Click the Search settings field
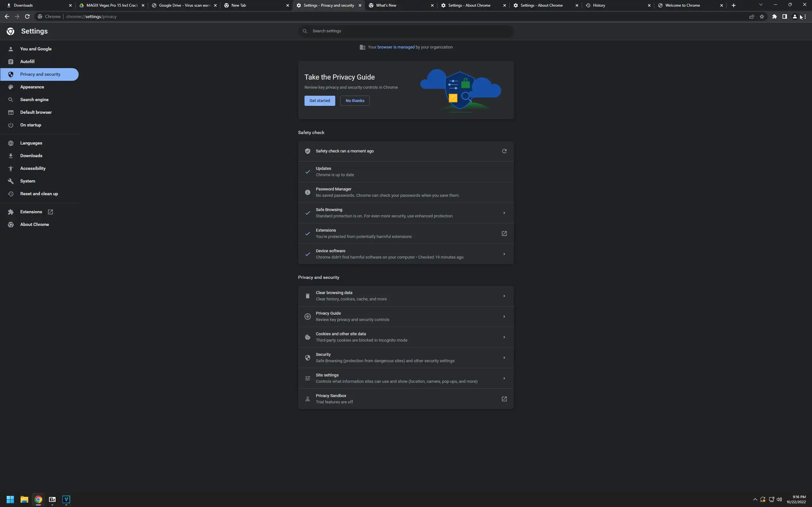 point(406,31)
